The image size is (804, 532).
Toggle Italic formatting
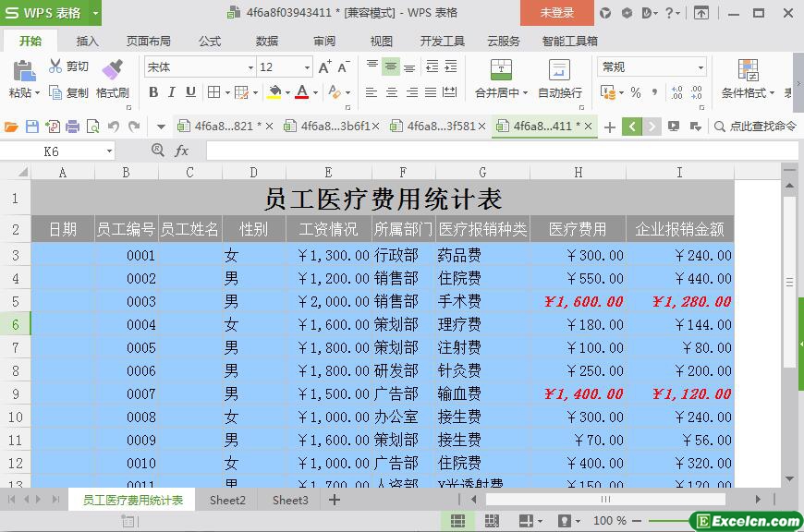pyautogui.click(x=172, y=92)
